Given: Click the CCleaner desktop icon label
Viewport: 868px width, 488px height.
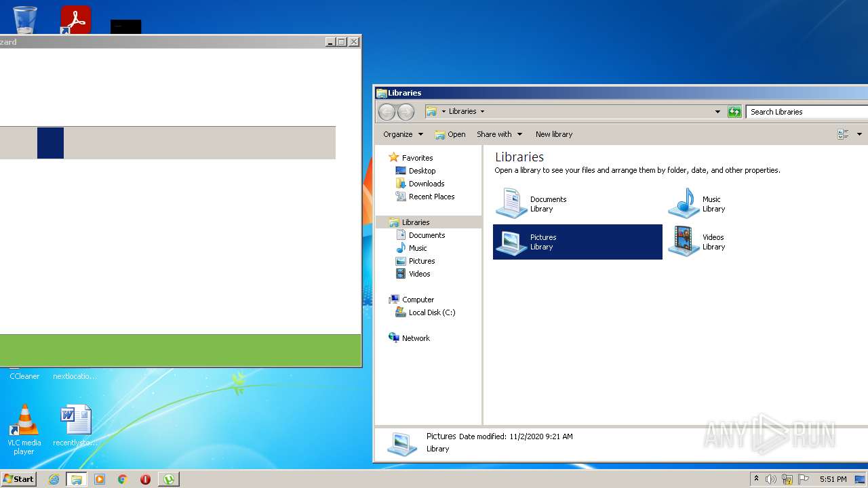Looking at the screenshot, I should (x=24, y=376).
